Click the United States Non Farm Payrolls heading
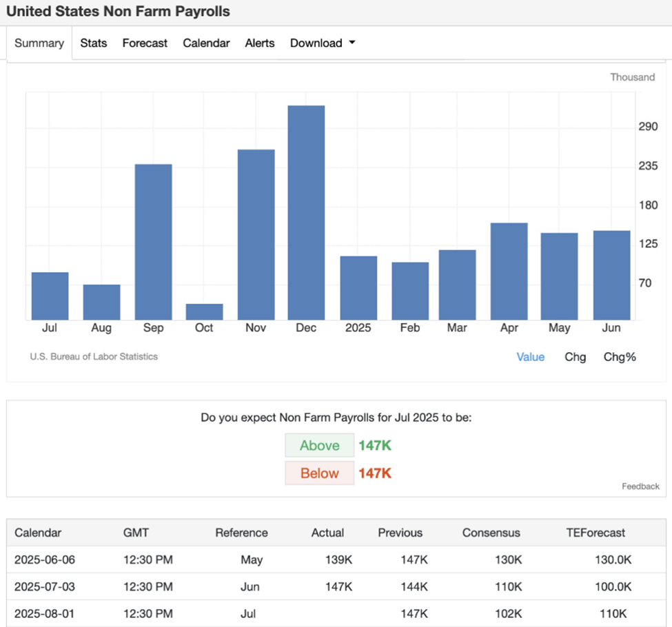Image resolution: width=672 pixels, height=627 pixels. pos(118,11)
